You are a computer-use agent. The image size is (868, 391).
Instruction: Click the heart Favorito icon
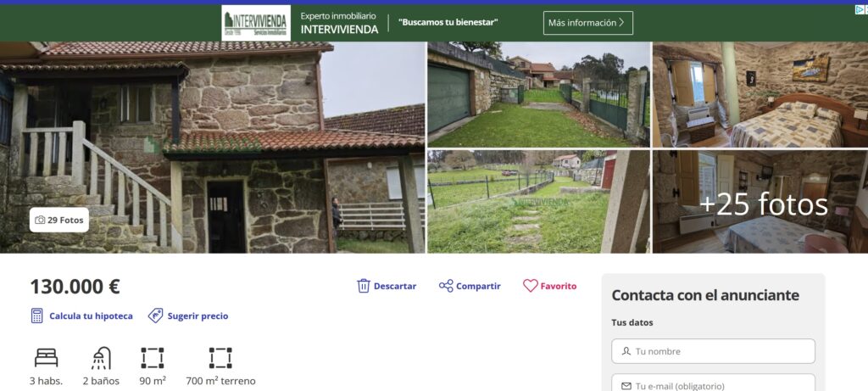(x=531, y=286)
